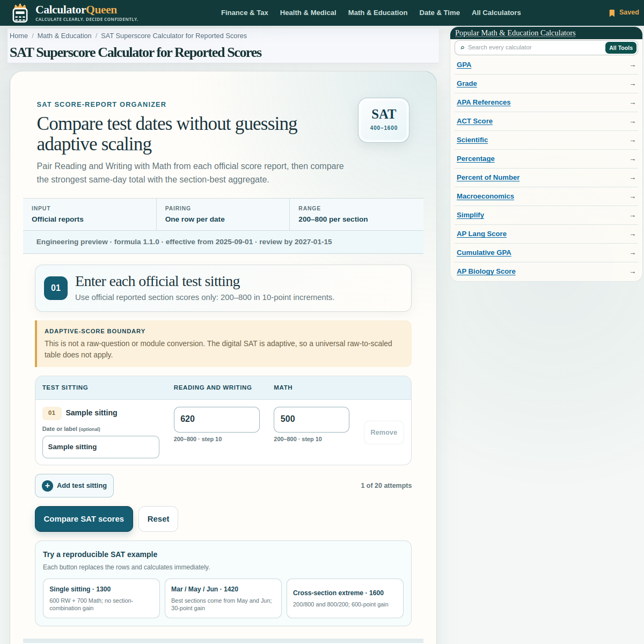Open the Percent of Number link

point(488,178)
